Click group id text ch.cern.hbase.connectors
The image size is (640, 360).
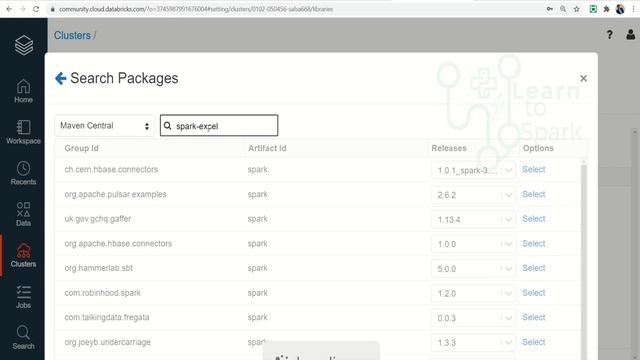point(111,169)
